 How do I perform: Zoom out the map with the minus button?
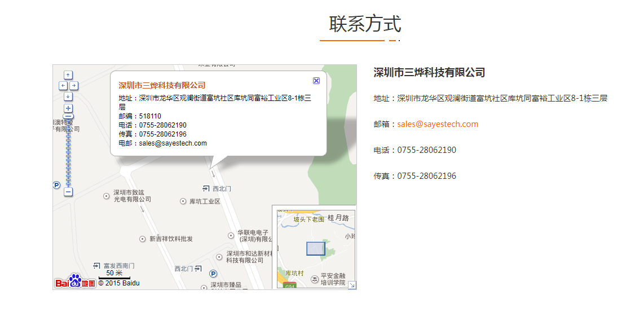69,192
